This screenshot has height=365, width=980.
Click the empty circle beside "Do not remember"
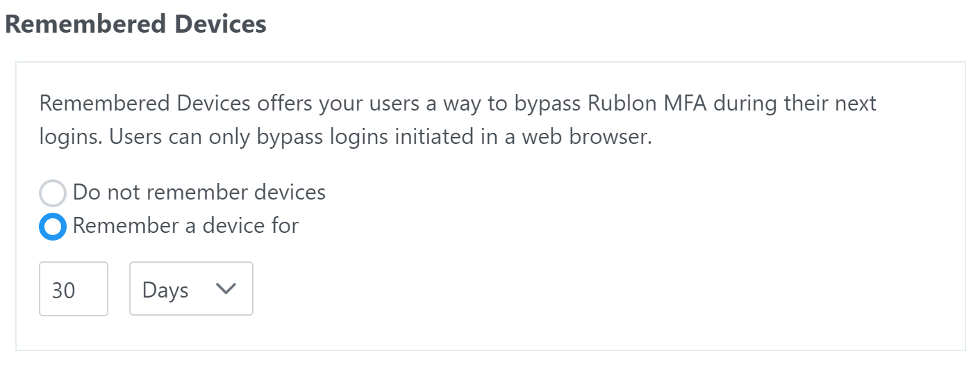pos(53,193)
